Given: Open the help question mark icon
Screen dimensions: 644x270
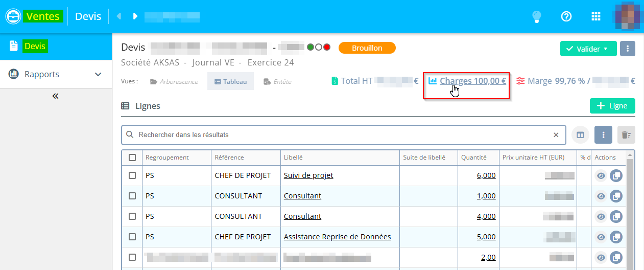Looking at the screenshot, I should click(x=566, y=16).
